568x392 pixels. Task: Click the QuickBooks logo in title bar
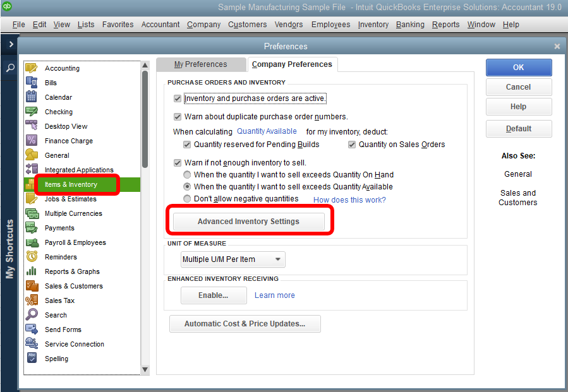(x=7, y=6)
